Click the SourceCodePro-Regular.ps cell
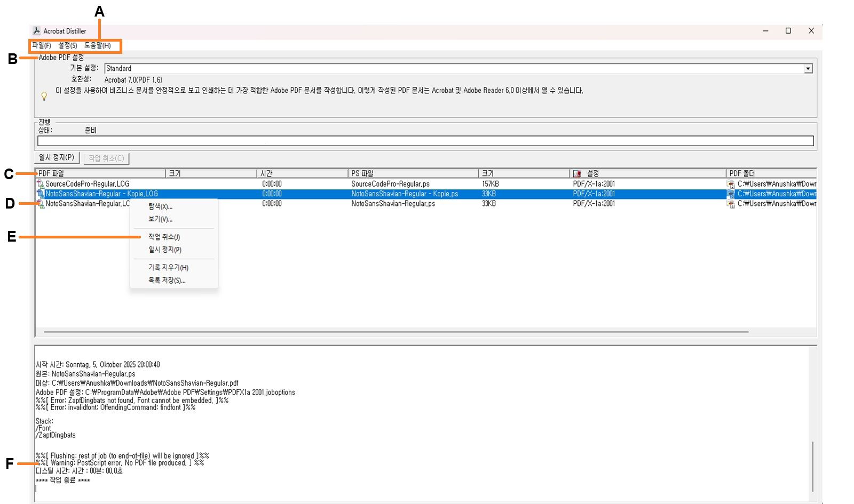The width and height of the screenshot is (854, 504). coord(390,184)
